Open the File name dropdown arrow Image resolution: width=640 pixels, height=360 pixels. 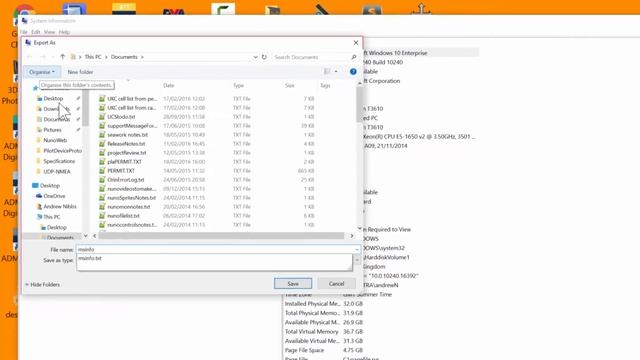tap(357, 249)
